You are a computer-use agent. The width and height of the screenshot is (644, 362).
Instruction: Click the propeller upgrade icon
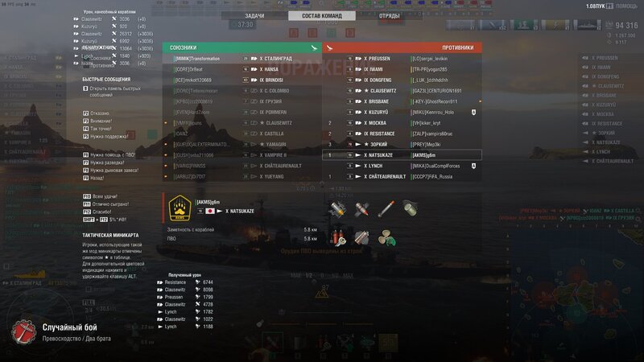click(386, 238)
